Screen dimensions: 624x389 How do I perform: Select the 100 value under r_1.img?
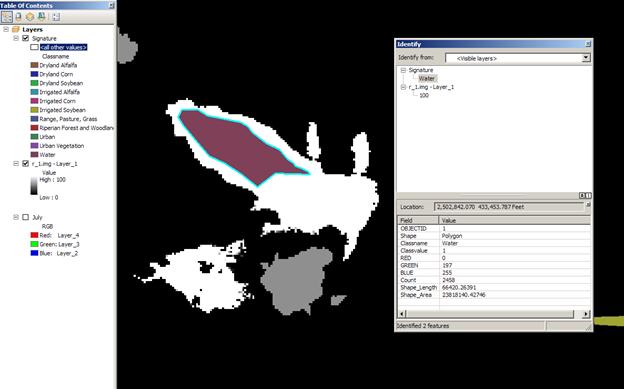(x=424, y=96)
